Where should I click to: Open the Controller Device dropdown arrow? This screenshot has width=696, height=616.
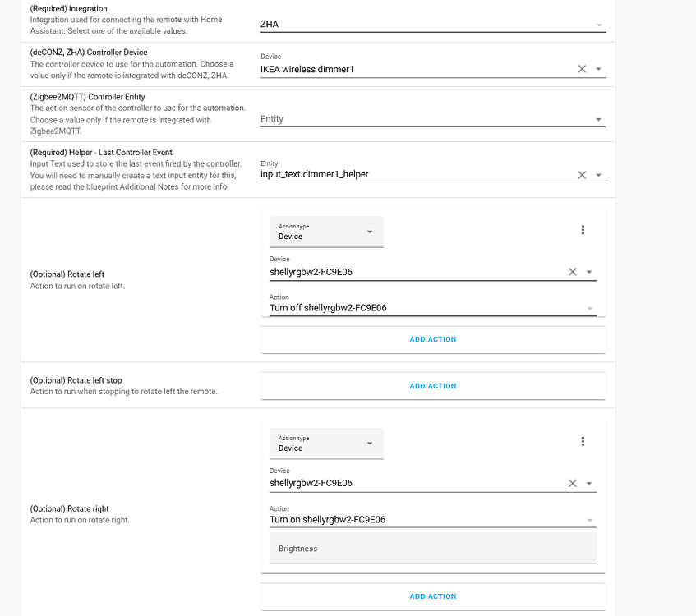coord(598,69)
